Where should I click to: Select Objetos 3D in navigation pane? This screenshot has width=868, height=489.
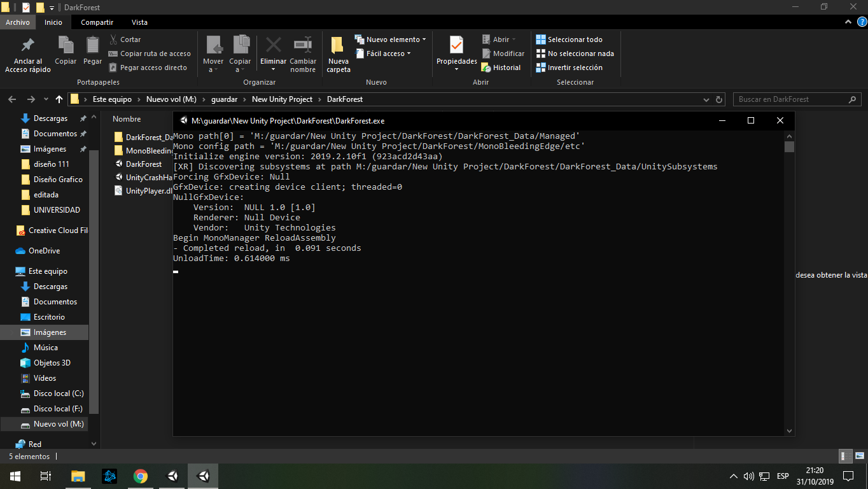tap(52, 363)
